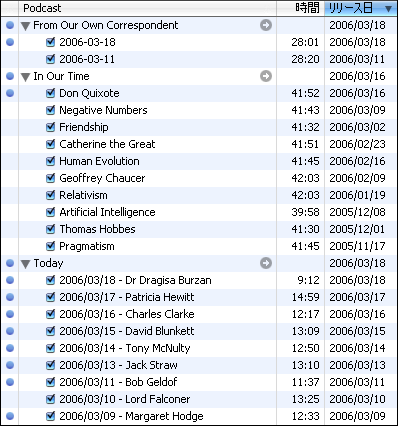This screenshot has width=398, height=426.
Task: Click blue dot for Bob Geldof episode
Action: click(x=10, y=382)
